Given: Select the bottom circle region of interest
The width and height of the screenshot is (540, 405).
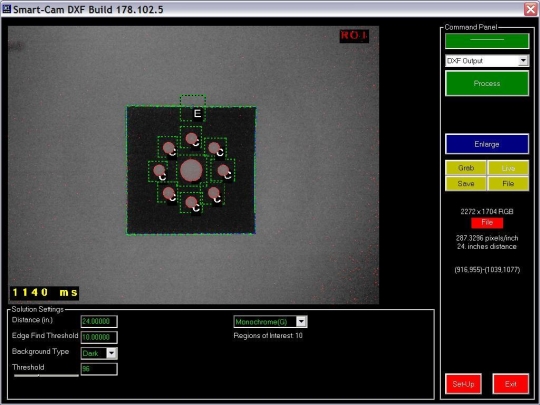Looking at the screenshot, I should pos(191,202).
